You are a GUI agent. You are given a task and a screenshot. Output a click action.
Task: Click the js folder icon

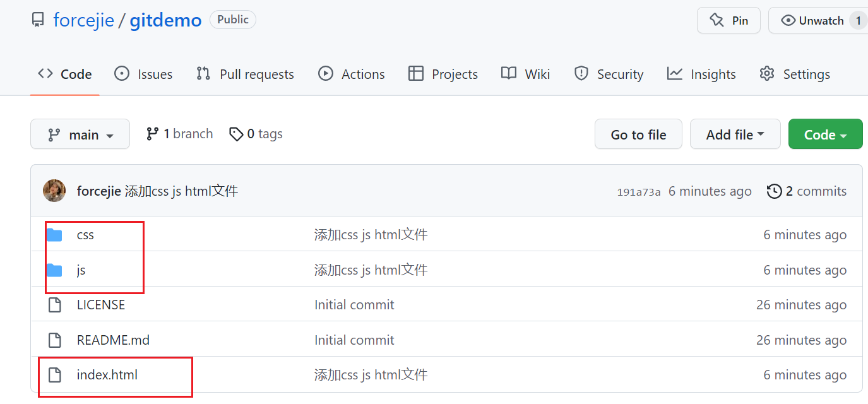click(55, 270)
